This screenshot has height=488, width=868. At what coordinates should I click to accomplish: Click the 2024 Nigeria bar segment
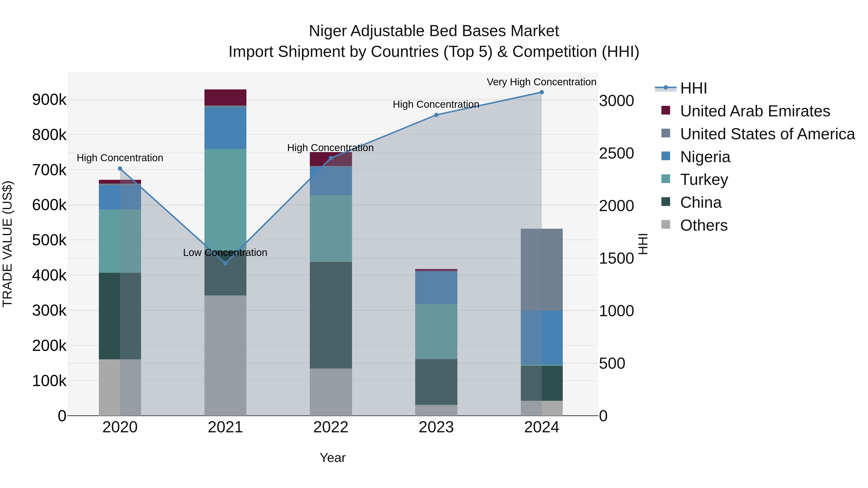click(542, 337)
